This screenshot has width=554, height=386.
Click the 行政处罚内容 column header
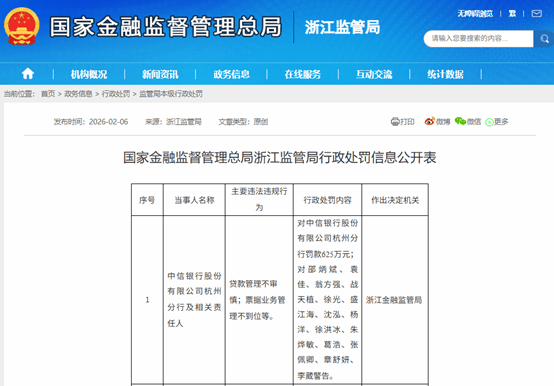point(328,200)
